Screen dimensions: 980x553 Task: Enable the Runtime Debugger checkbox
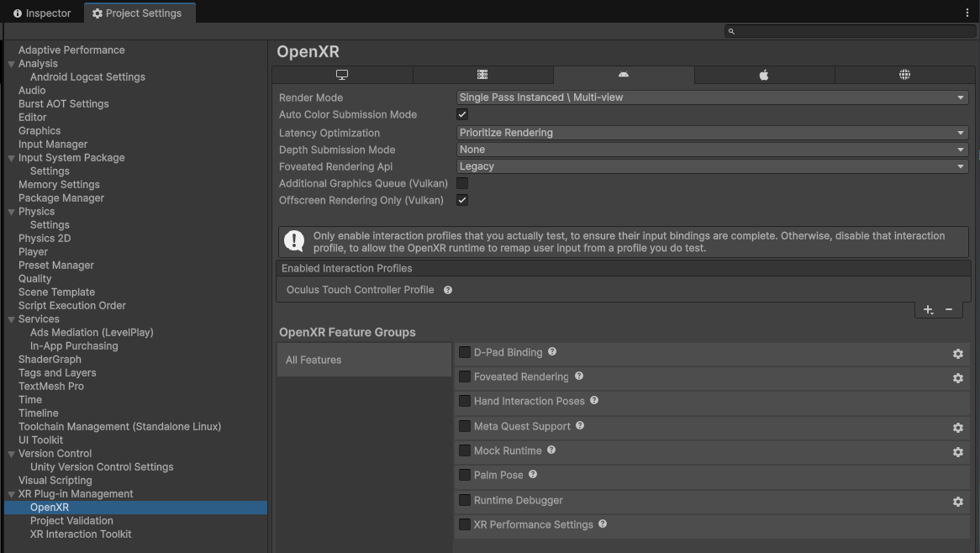pos(465,500)
